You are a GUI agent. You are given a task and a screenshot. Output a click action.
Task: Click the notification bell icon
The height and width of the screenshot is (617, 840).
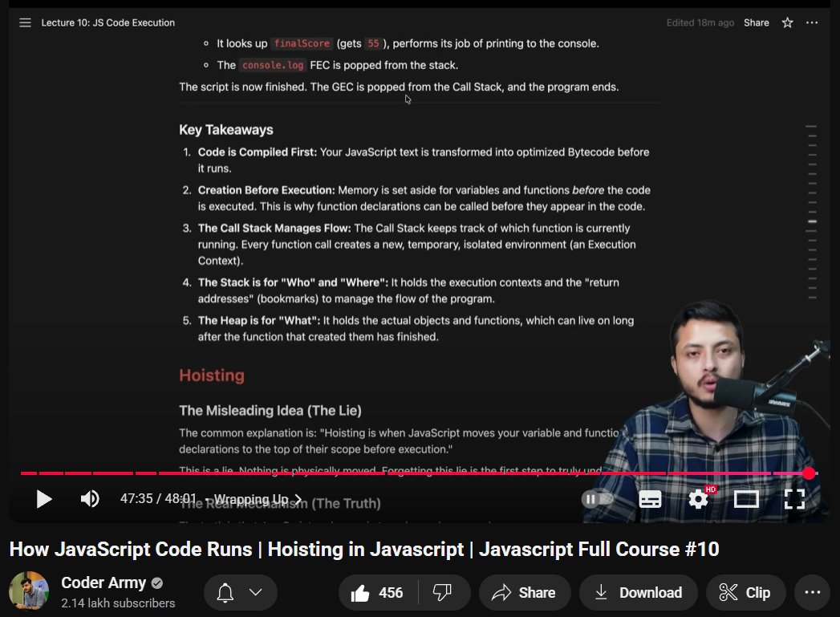pos(225,592)
